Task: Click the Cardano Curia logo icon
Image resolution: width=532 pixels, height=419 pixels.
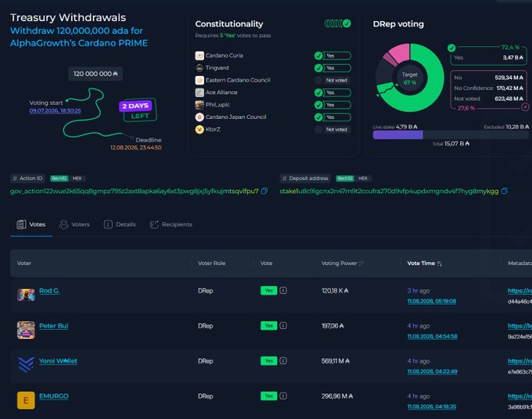Action: [x=199, y=56]
